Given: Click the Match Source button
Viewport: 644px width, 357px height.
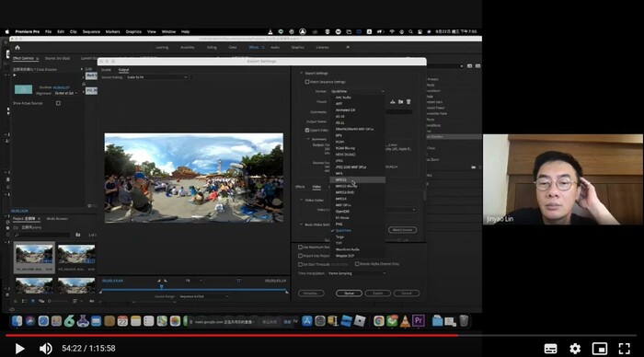Looking at the screenshot, I should (403, 230).
